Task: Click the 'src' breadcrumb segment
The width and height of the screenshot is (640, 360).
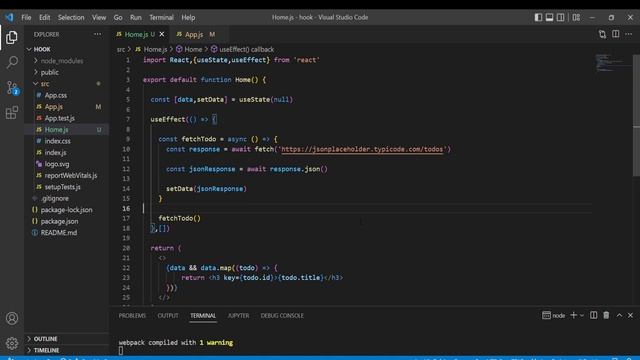Action: click(121, 49)
